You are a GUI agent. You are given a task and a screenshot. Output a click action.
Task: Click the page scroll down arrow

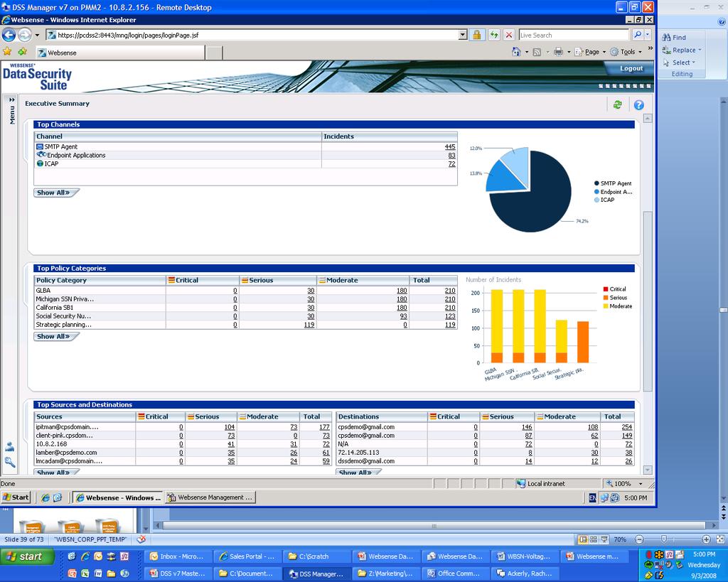(647, 470)
